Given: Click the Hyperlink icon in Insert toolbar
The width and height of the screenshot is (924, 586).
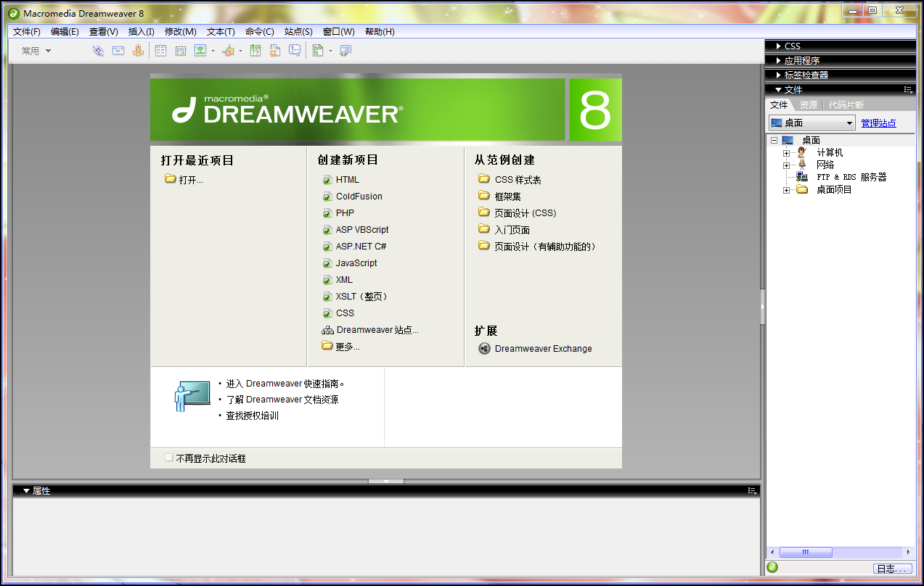Looking at the screenshot, I should point(98,51).
